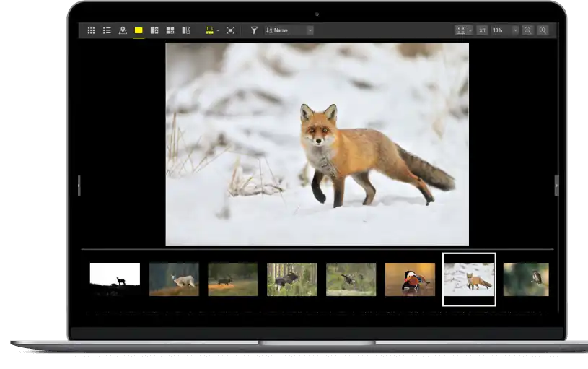Open the sort by Name dropdown
Viewport: 588px width, 369px height.
pyautogui.click(x=289, y=30)
